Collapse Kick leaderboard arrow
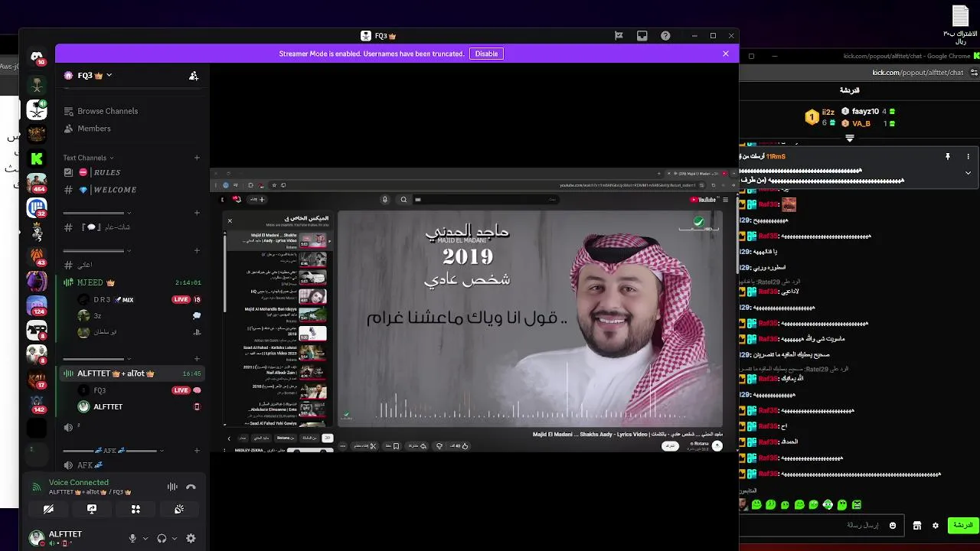This screenshot has width=980, height=551. (x=850, y=139)
